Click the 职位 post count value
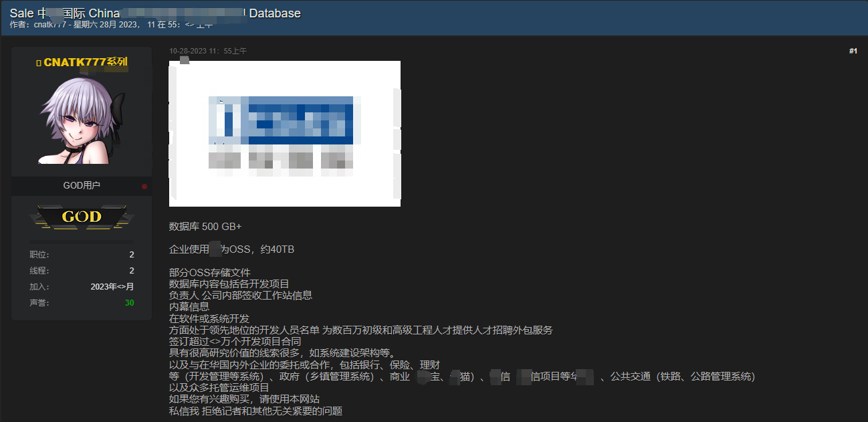This screenshot has width=868, height=422. click(x=132, y=255)
